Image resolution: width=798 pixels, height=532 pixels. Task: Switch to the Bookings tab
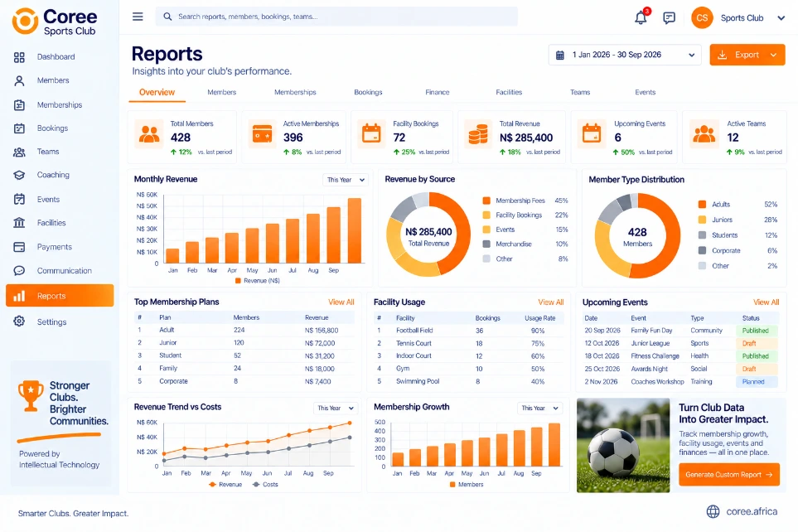pyautogui.click(x=368, y=92)
